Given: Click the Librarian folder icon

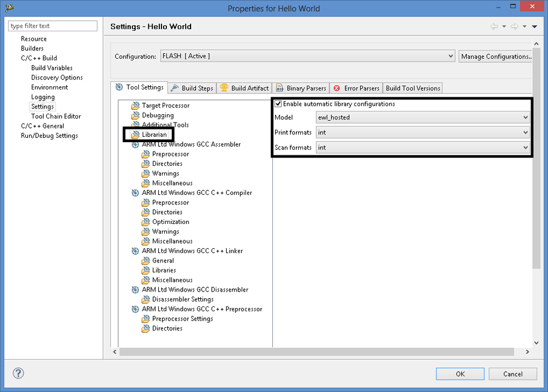Looking at the screenshot, I should [135, 135].
